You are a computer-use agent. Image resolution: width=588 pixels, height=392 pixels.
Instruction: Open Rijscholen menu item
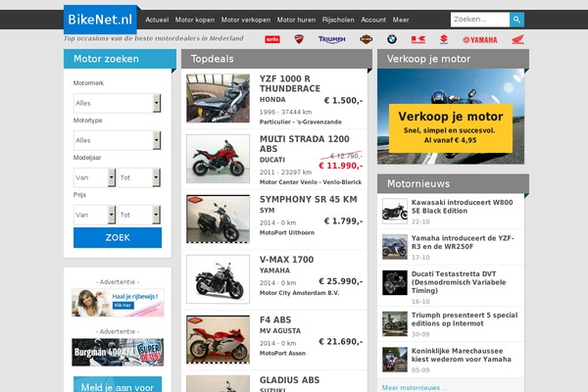tap(338, 20)
